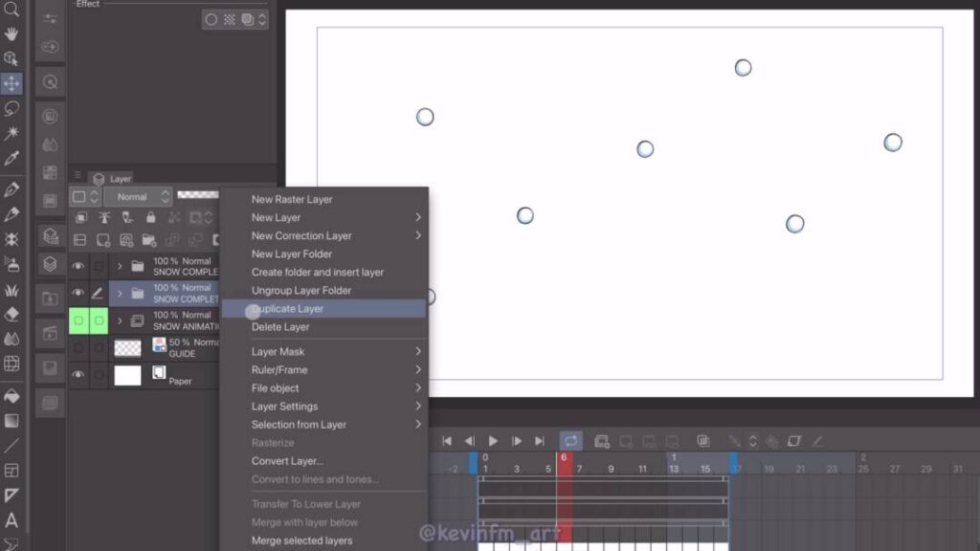980x551 pixels.
Task: Step to the next frame
Action: click(x=516, y=441)
